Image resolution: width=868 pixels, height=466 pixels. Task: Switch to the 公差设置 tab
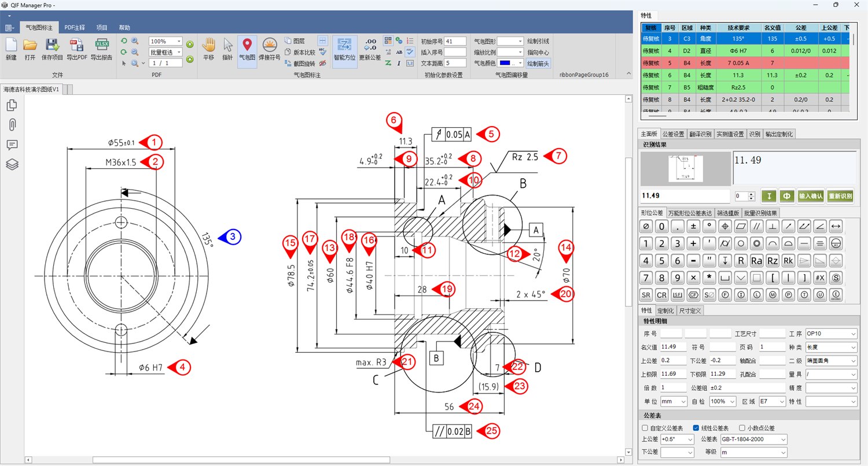[674, 134]
